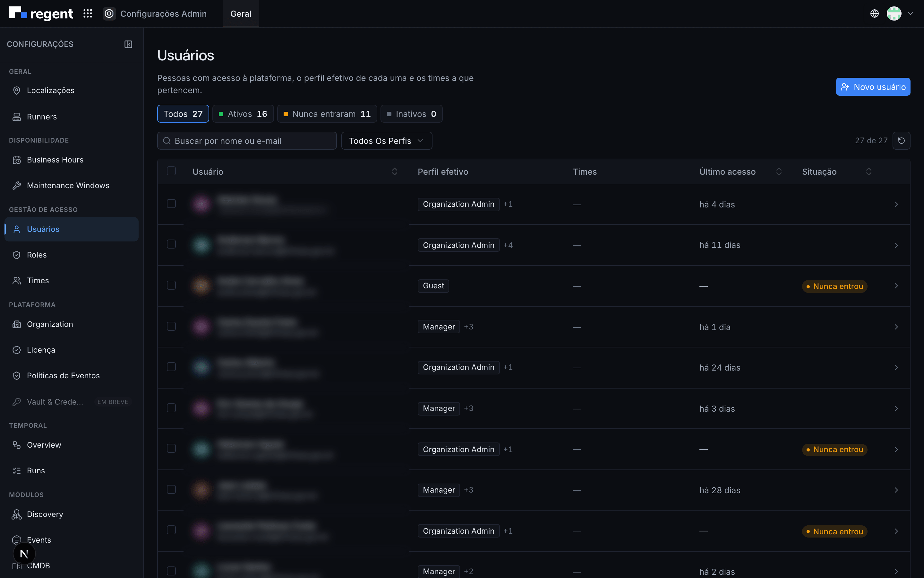
Task: Open Times page in sidebar
Action: (72, 281)
